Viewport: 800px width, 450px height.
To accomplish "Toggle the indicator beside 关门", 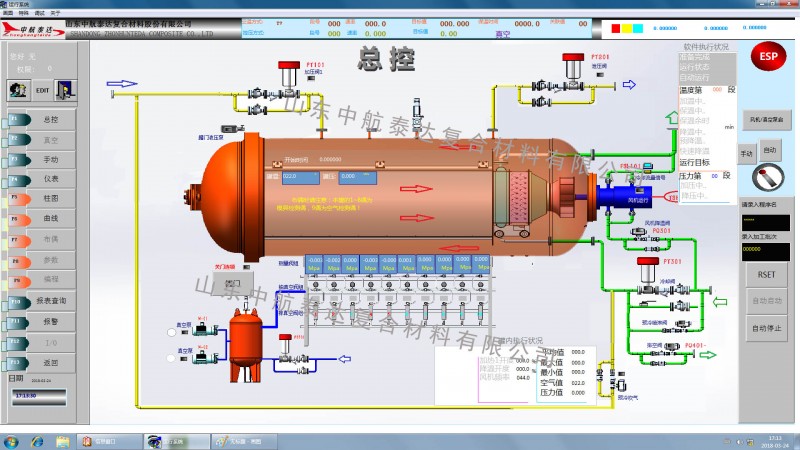I will pos(246,267).
